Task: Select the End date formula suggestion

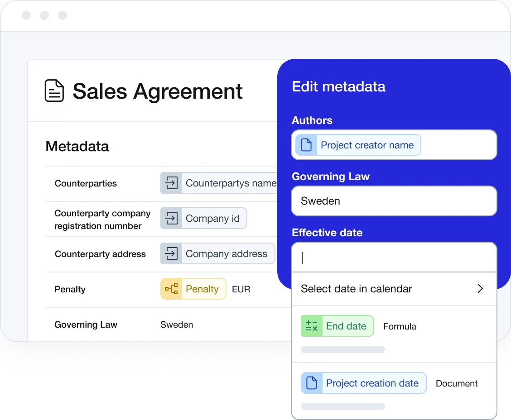Action: point(337,325)
